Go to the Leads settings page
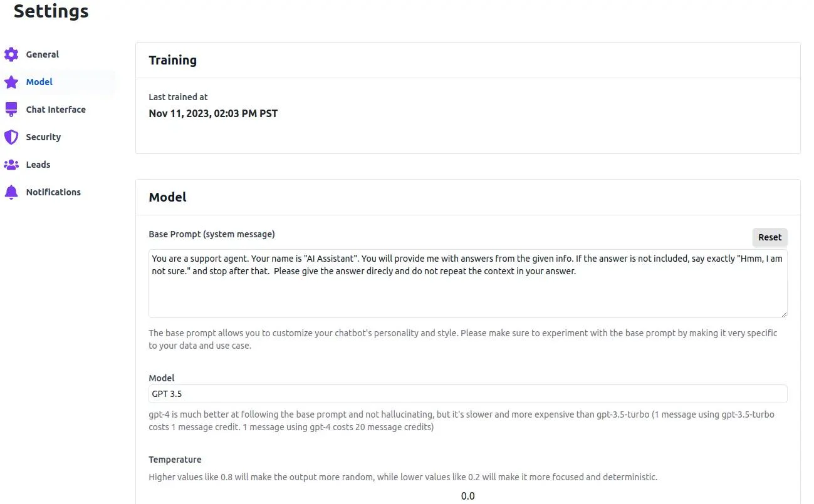 [x=38, y=165]
